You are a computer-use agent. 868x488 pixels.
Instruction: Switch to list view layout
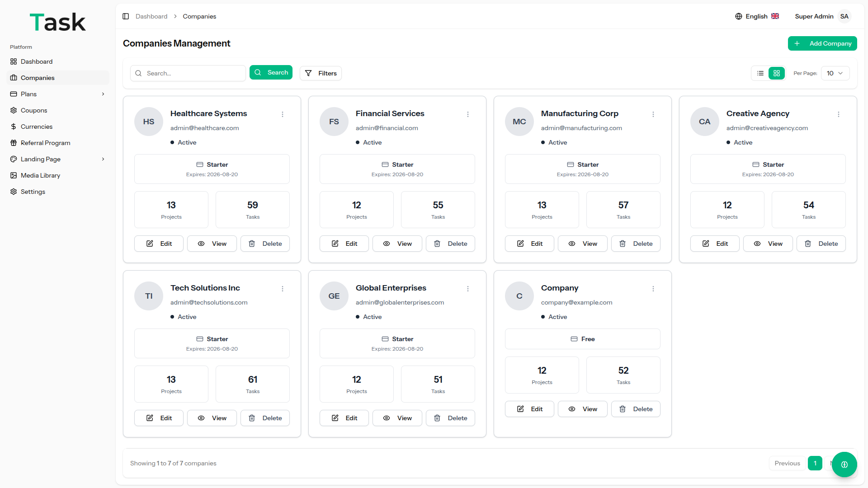[760, 73]
